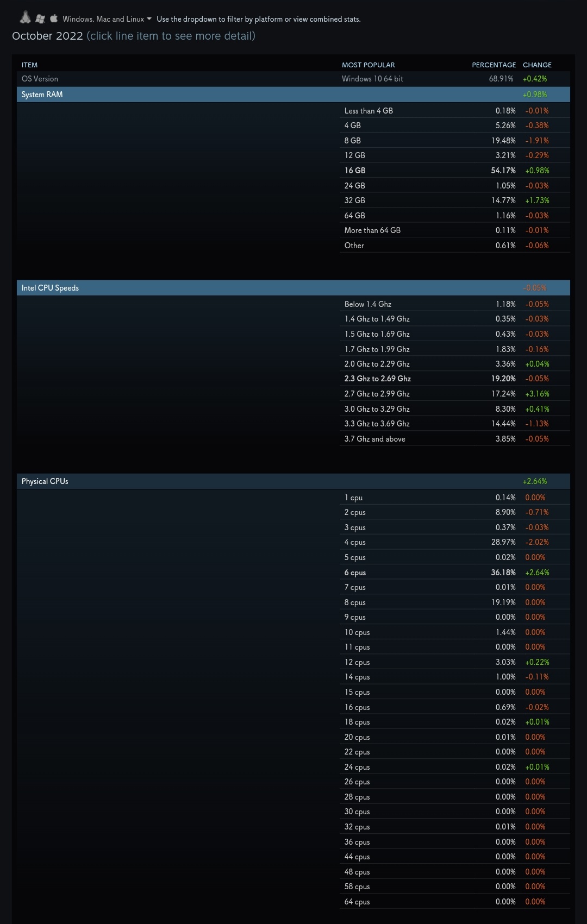
Task: Click the MOST POPULAR column header
Action: [369, 65]
